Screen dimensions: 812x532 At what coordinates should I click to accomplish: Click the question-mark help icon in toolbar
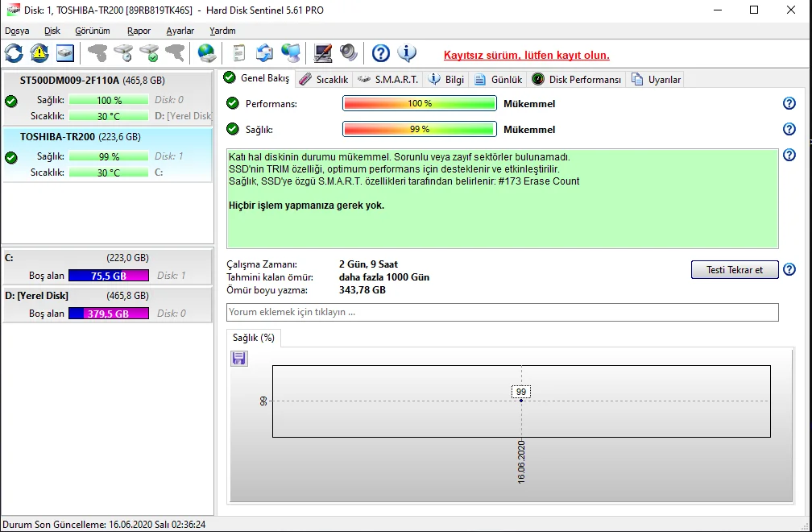[380, 53]
